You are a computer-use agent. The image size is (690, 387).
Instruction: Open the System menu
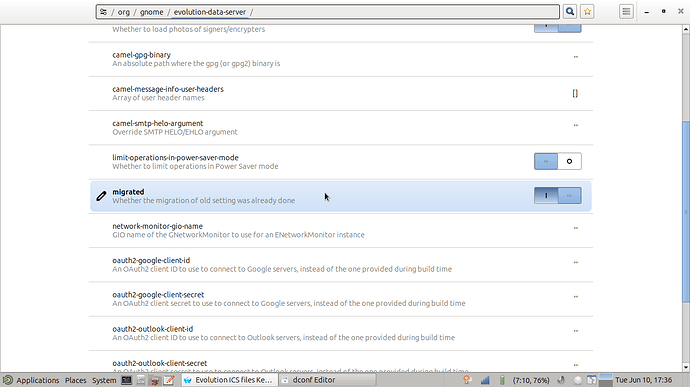(x=104, y=380)
